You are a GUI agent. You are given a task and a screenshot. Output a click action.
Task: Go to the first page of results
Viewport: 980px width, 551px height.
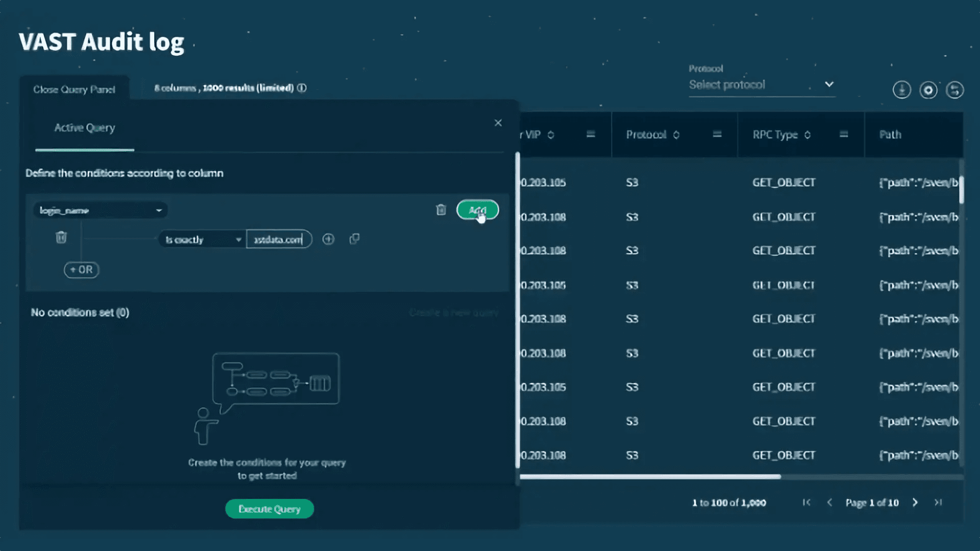pyautogui.click(x=806, y=503)
